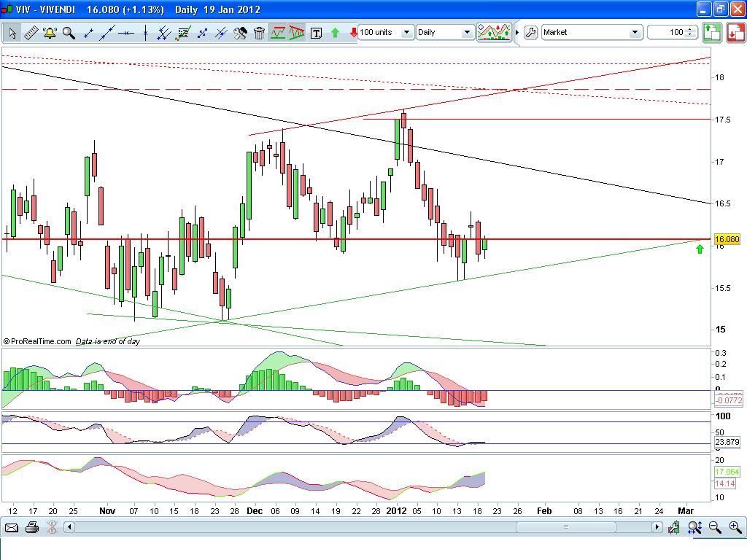Image resolution: width=747 pixels, height=560 pixels.
Task: Click the quantity field showing 100
Action: pos(667,32)
